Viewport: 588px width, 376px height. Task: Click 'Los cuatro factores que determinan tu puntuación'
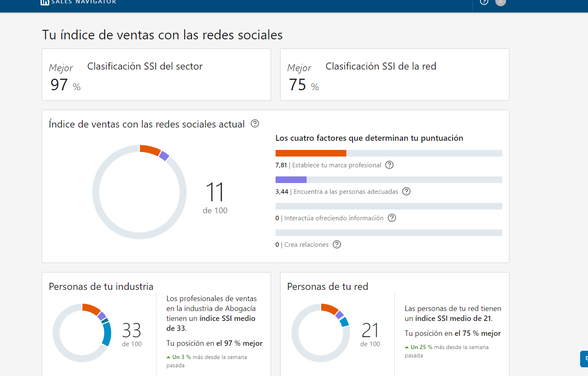tap(369, 138)
